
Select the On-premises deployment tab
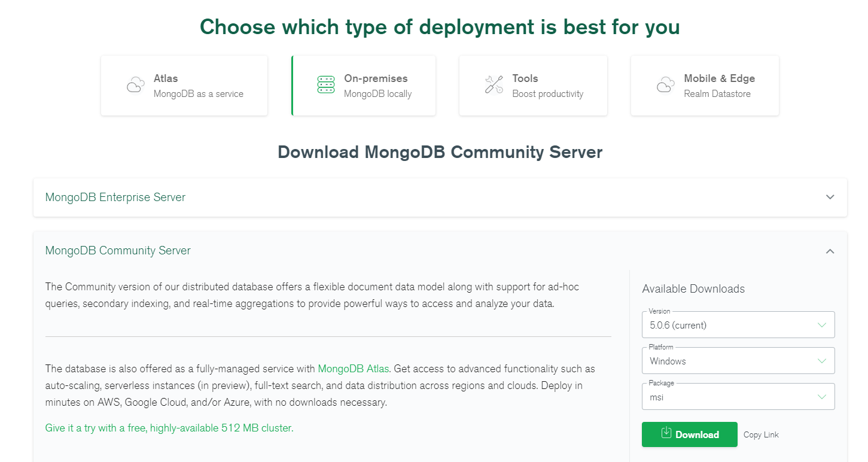pyautogui.click(x=364, y=86)
